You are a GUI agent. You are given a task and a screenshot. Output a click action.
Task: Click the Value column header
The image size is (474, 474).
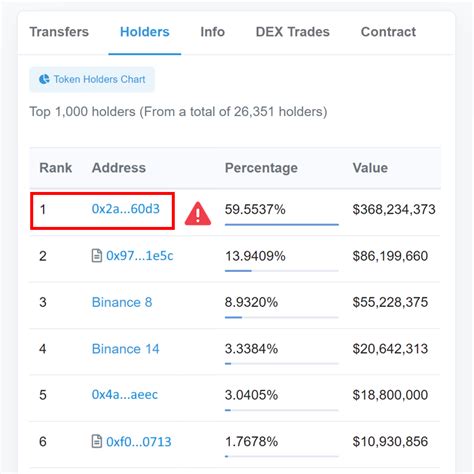[370, 168]
